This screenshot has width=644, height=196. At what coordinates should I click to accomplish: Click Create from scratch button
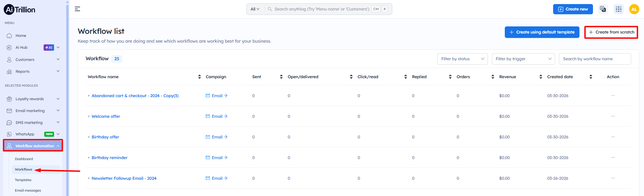611,32
